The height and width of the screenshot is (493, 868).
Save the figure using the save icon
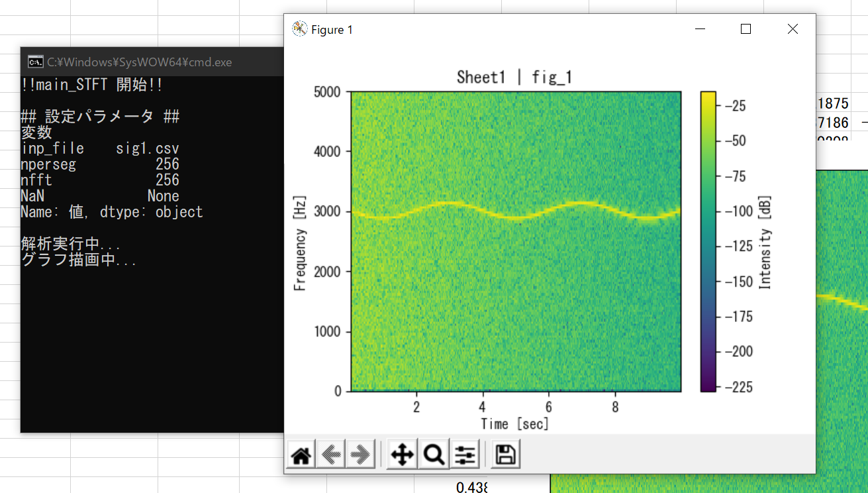[504, 454]
